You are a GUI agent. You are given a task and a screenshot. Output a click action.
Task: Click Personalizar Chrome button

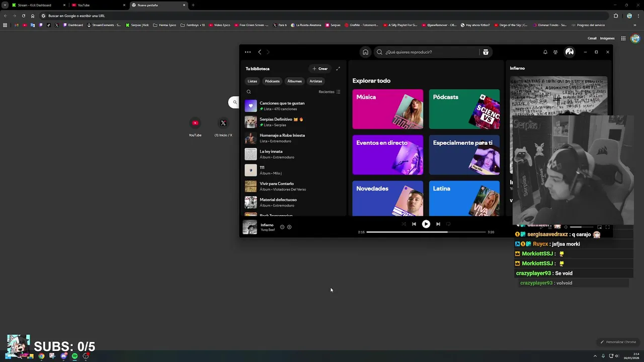618,342
